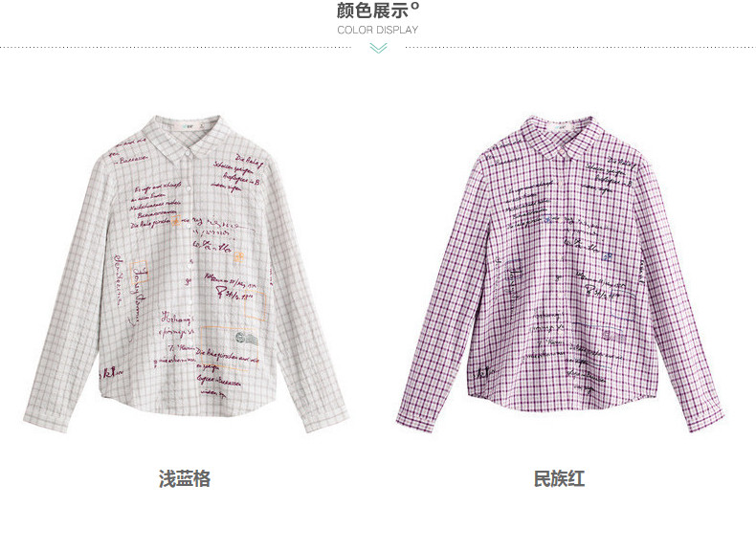The image size is (756, 551).
Task: Click the dotted divider line on right
Action: click(x=581, y=47)
